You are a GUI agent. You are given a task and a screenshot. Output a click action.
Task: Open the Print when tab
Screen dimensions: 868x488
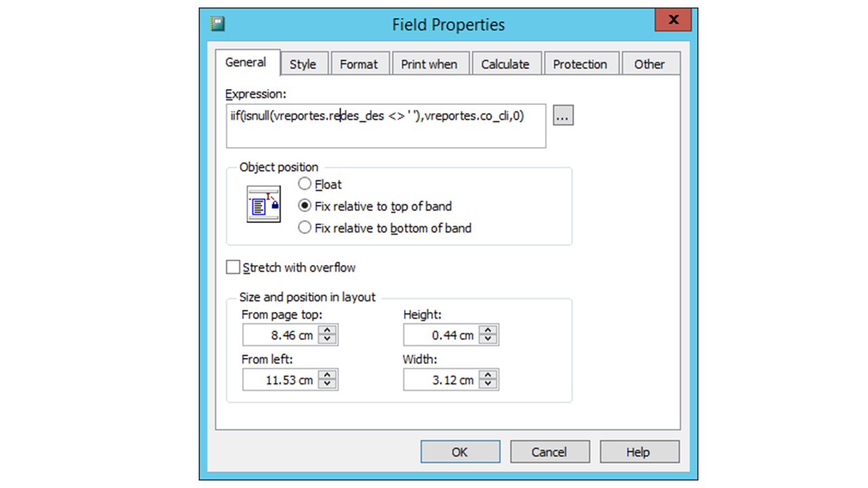pos(429,64)
